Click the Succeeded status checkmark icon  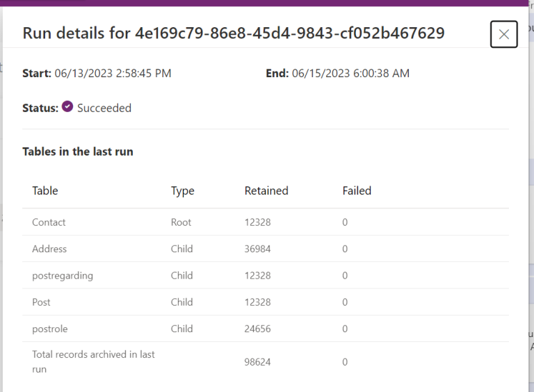[67, 107]
